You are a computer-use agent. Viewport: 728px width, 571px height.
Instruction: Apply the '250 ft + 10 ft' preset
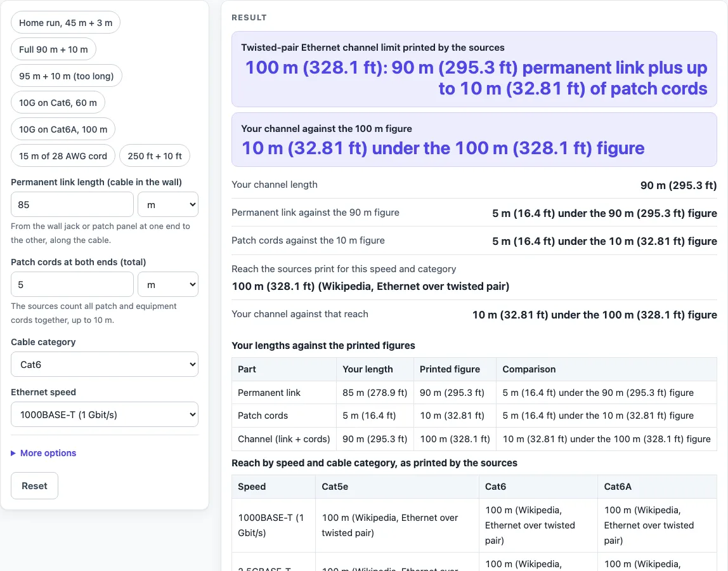[x=155, y=155]
